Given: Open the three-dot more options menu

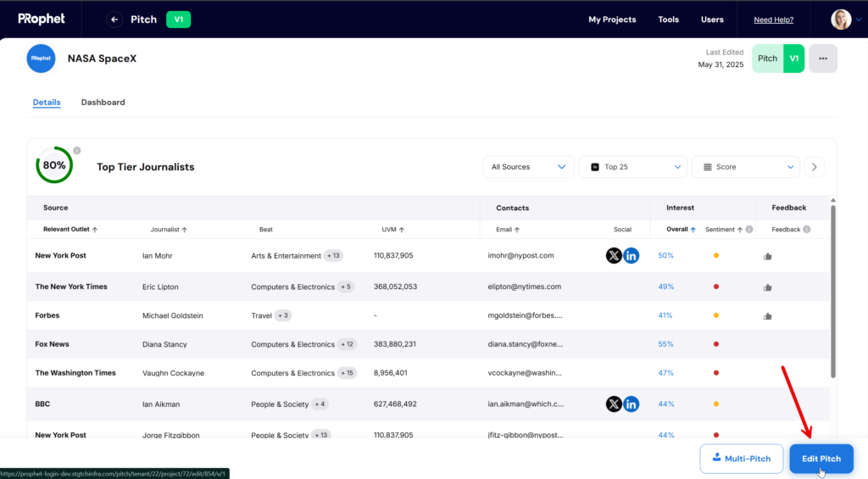Looking at the screenshot, I should pyautogui.click(x=823, y=58).
